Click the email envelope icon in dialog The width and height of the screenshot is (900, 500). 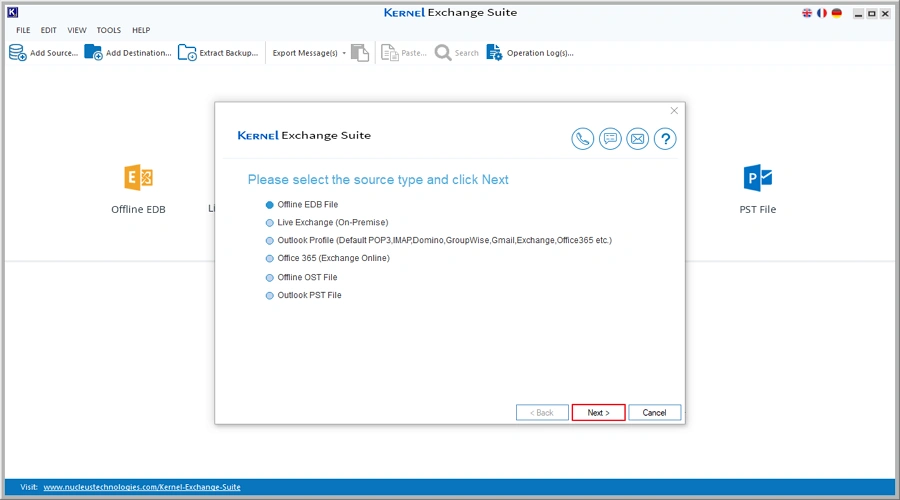tap(637, 139)
